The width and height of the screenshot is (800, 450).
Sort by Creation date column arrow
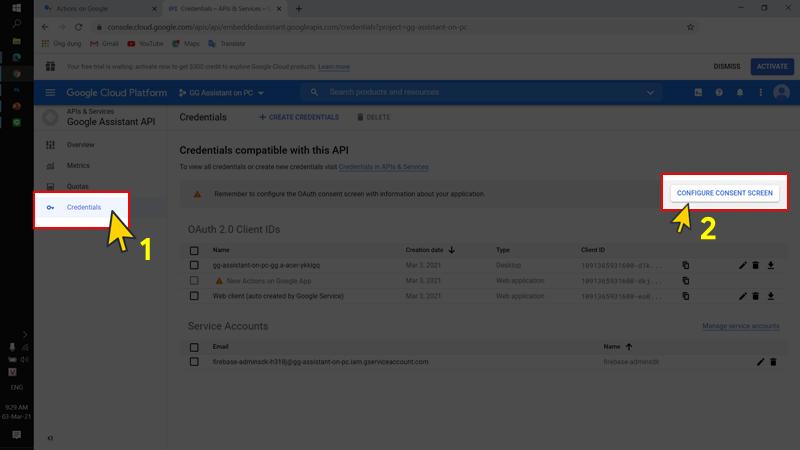pos(451,249)
